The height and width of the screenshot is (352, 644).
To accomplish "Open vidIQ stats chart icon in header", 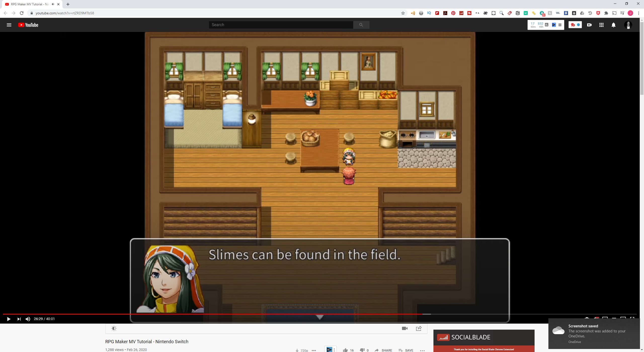I will click(x=546, y=25).
